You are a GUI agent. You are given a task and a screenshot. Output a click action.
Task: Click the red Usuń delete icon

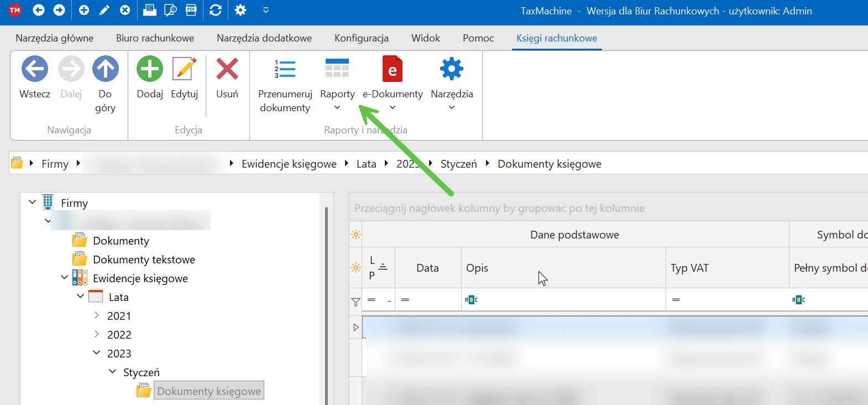point(227,70)
